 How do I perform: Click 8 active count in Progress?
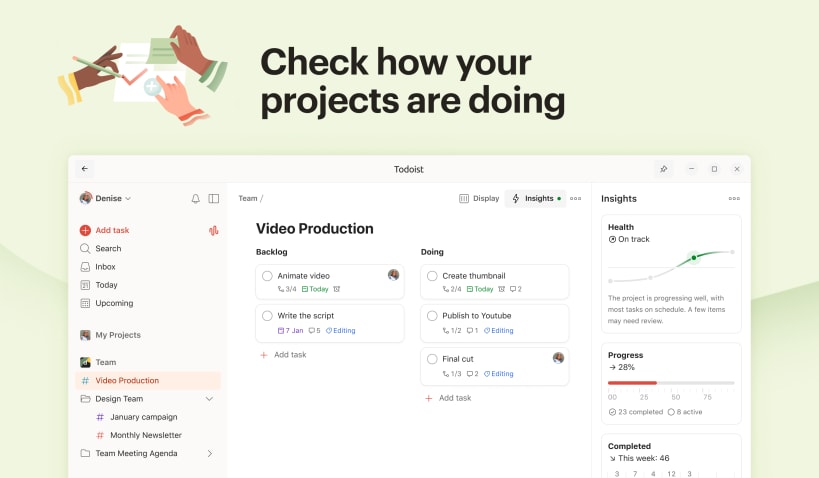point(685,412)
